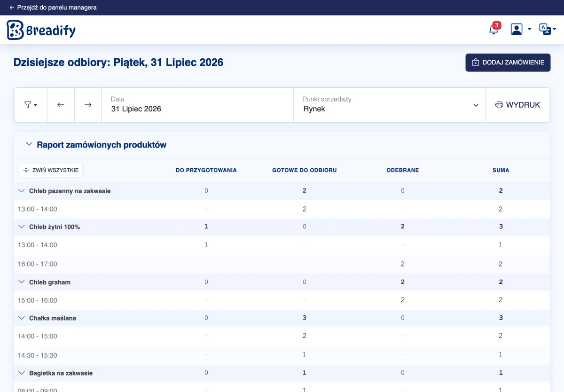Go to next day with right arrow
The image size is (564, 392).
tap(88, 105)
